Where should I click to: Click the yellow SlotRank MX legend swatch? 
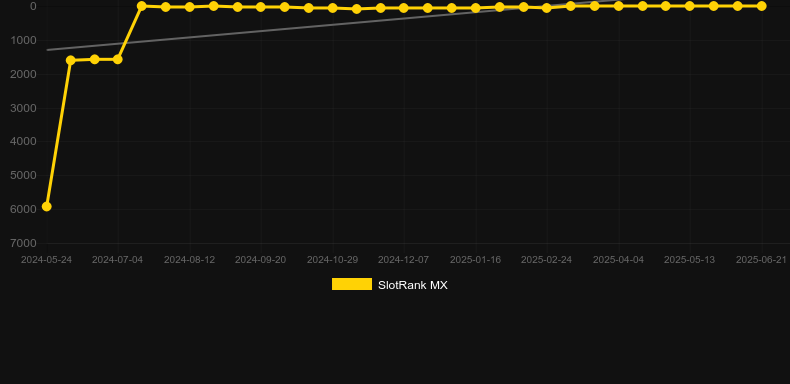pyautogui.click(x=352, y=284)
